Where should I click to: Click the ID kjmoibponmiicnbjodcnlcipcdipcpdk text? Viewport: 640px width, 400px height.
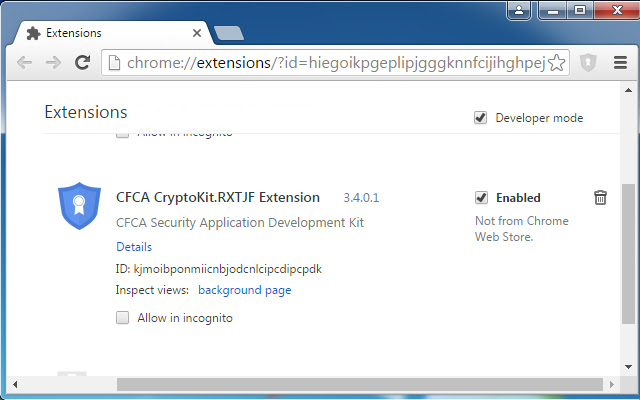coord(219,269)
